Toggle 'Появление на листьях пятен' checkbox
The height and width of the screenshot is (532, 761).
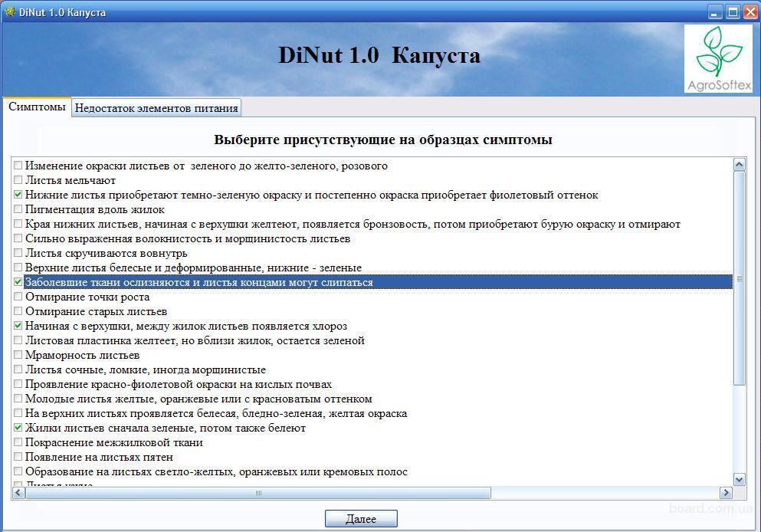18,457
